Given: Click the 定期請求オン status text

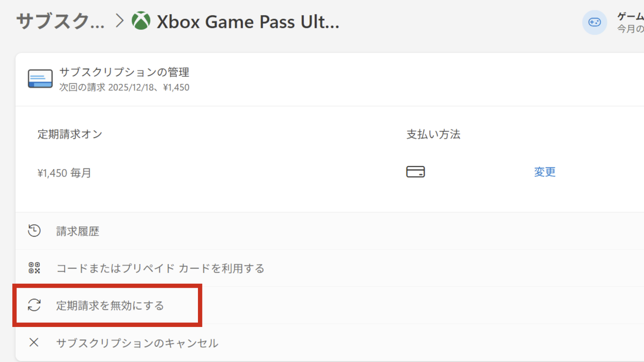Looking at the screenshot, I should click(x=70, y=134).
